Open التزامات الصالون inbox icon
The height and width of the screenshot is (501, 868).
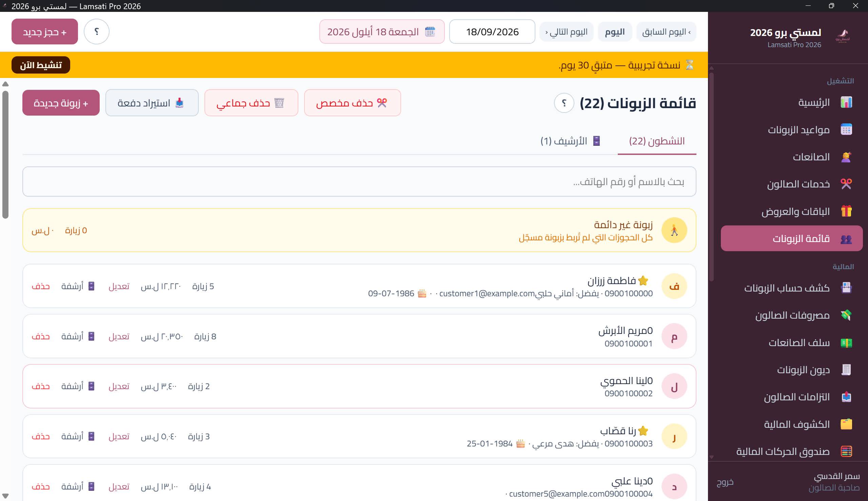point(846,397)
